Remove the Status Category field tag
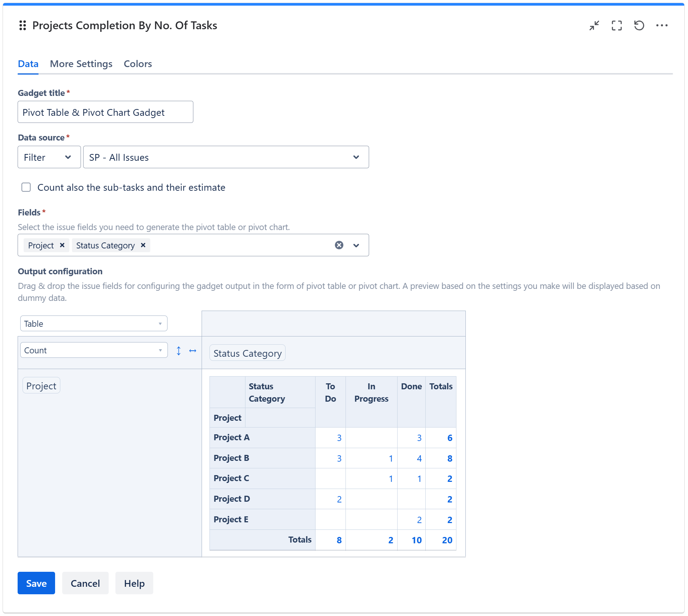688x616 pixels. [x=143, y=245]
